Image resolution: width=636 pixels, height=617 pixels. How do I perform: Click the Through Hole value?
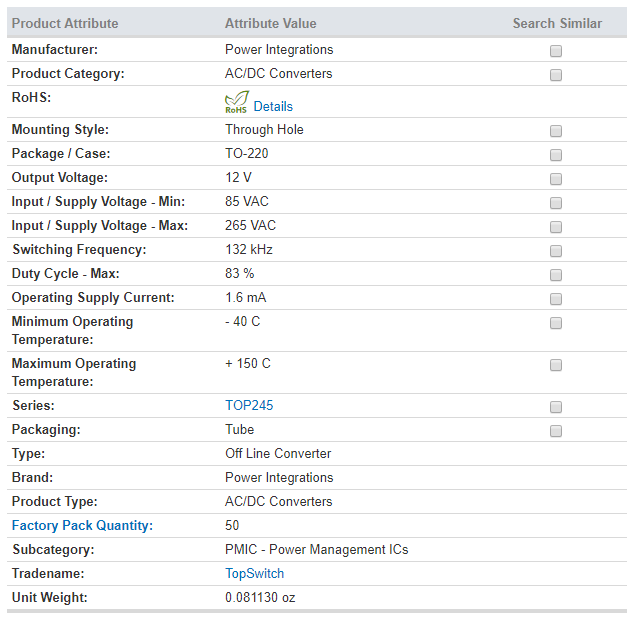click(264, 129)
